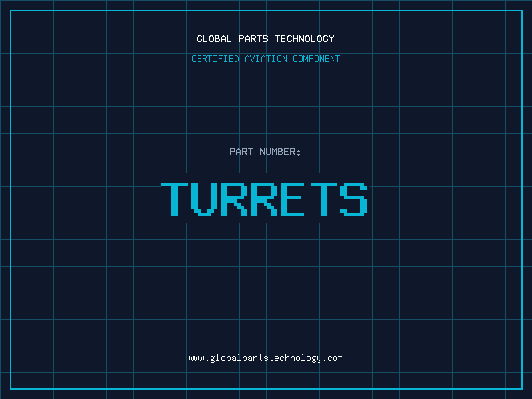Click the word NUMBER: in the label

(x=280, y=152)
